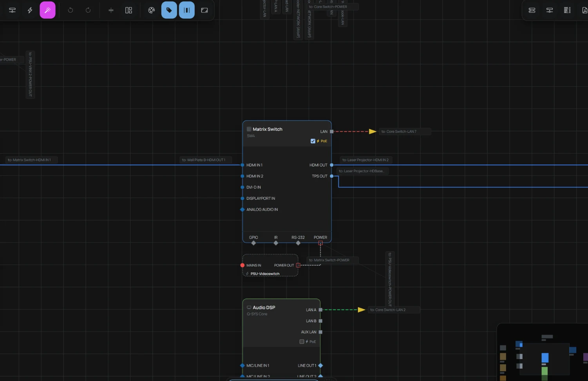Click the yellow arrow on Matrix Switch LAN link
Screen dimensions: 588x381
point(373,132)
